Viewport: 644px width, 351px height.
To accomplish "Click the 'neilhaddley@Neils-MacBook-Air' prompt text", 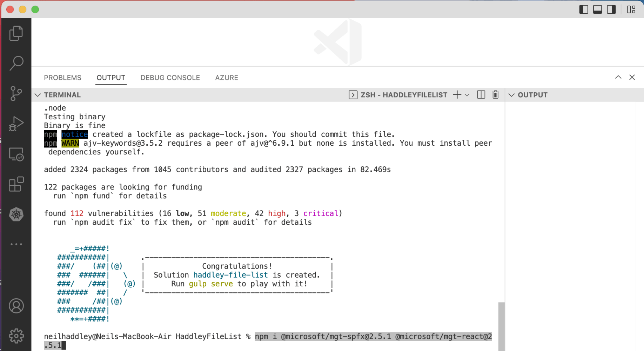I will 108,336.
